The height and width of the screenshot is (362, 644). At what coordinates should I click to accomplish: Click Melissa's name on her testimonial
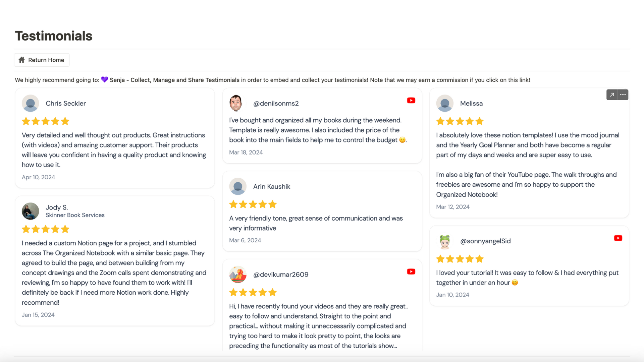[x=471, y=104]
